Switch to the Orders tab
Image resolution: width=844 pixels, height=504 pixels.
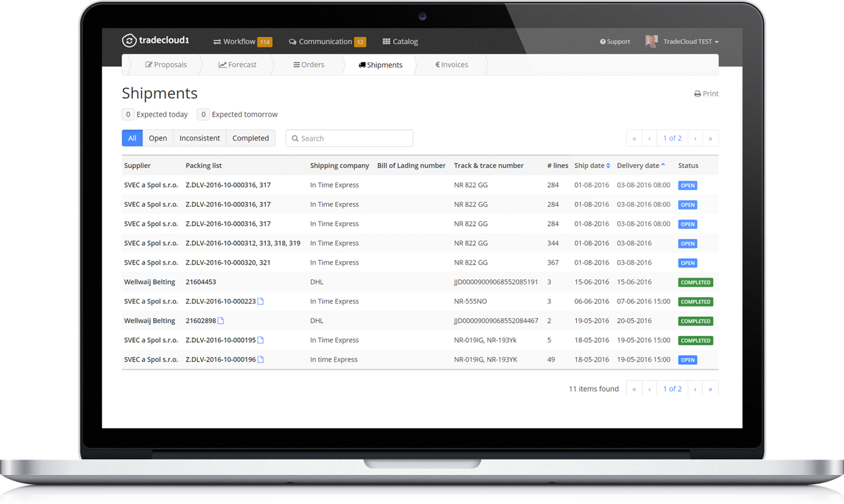309,65
